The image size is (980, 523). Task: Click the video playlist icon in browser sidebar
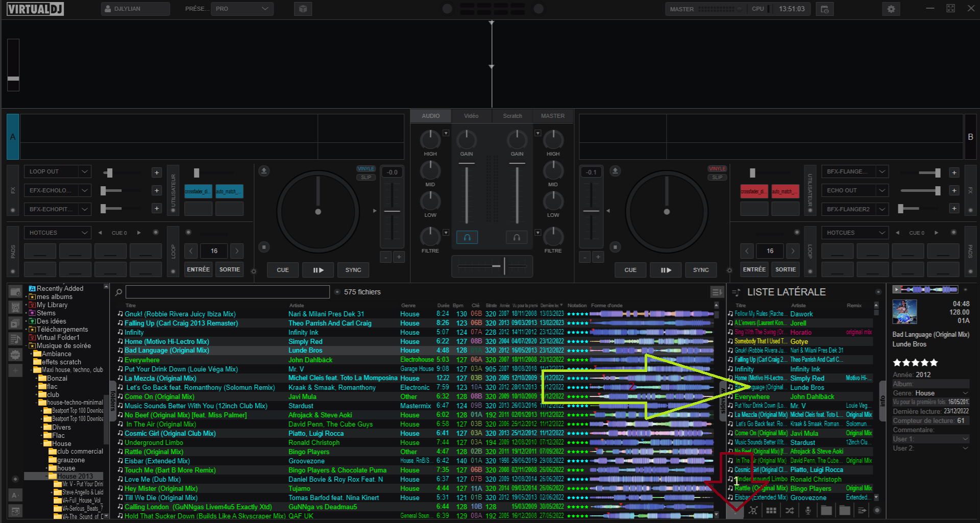tap(15, 323)
